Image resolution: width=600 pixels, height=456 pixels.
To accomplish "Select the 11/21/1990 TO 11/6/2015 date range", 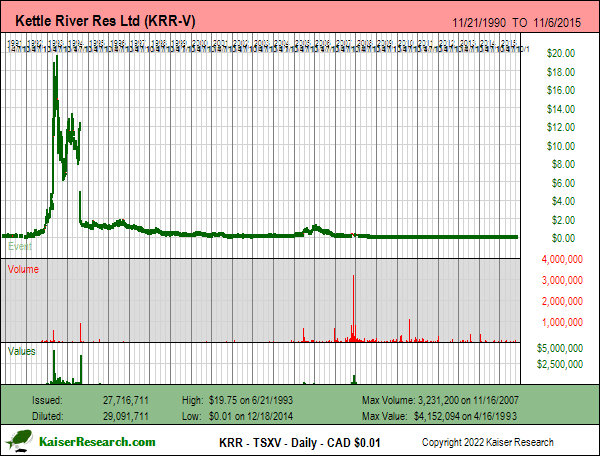I will click(x=516, y=23).
